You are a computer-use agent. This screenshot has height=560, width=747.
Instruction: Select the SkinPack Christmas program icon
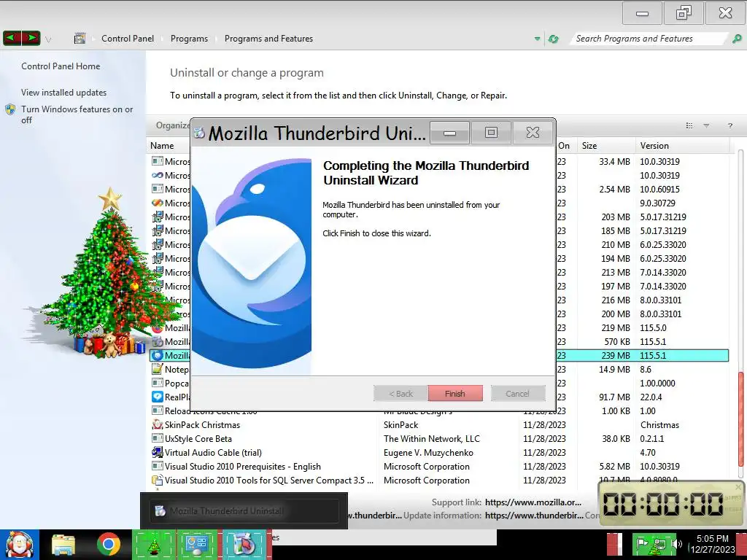158,425
